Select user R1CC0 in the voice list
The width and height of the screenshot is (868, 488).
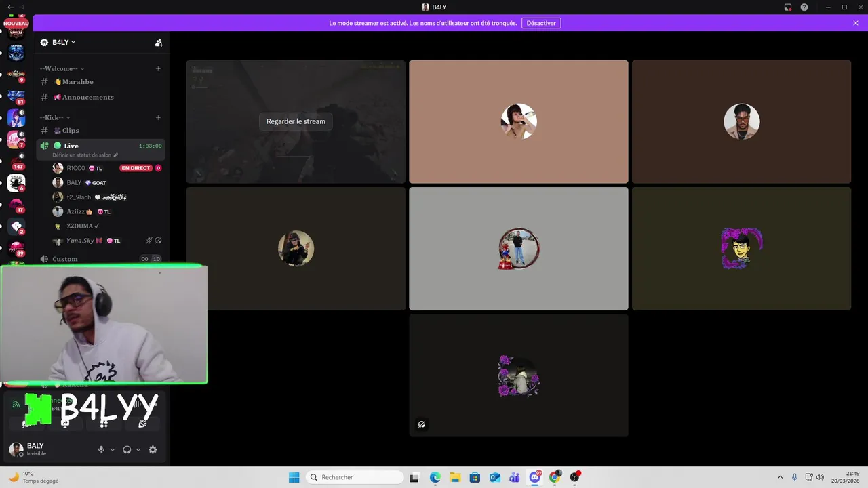(x=106, y=168)
